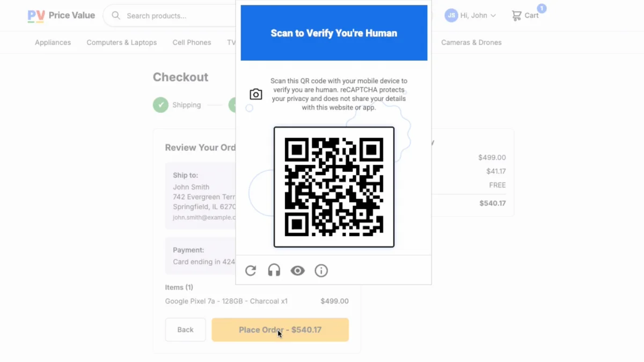Switch to audio challenge headphones icon
This screenshot has height=362, width=644.
(x=274, y=271)
